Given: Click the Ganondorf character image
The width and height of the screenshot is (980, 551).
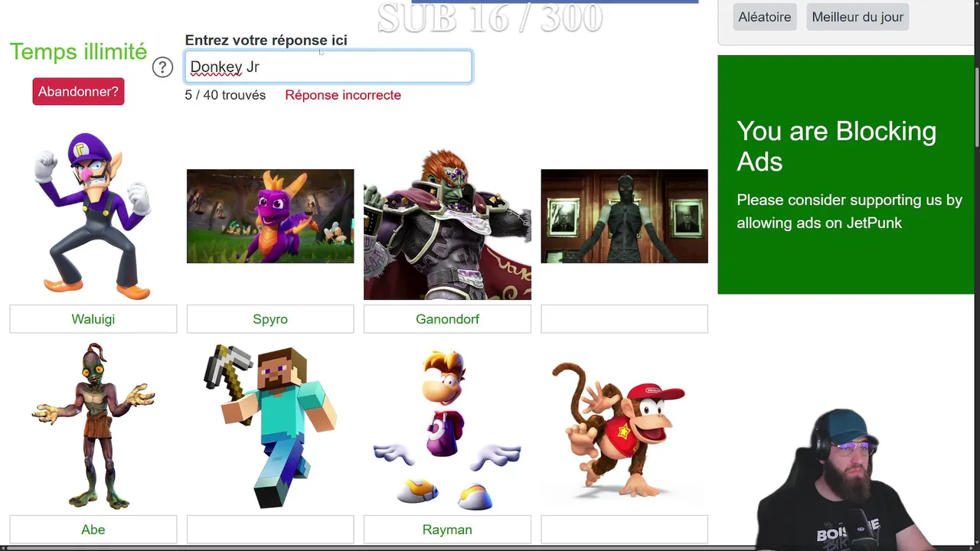Looking at the screenshot, I should point(447,223).
